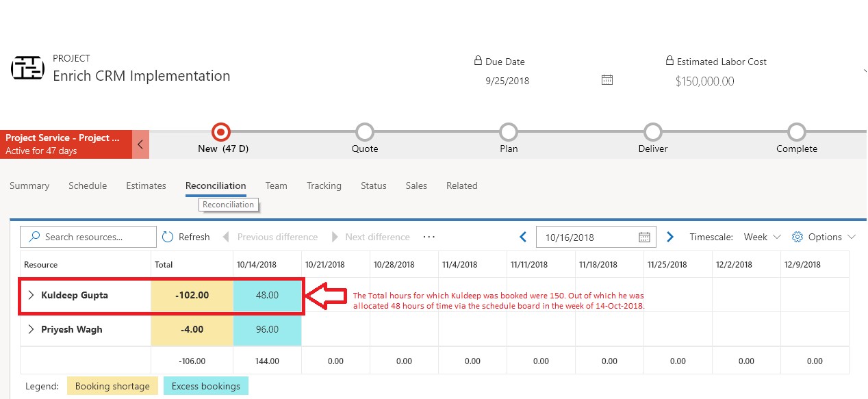Open the Options dropdown menu

click(824, 237)
